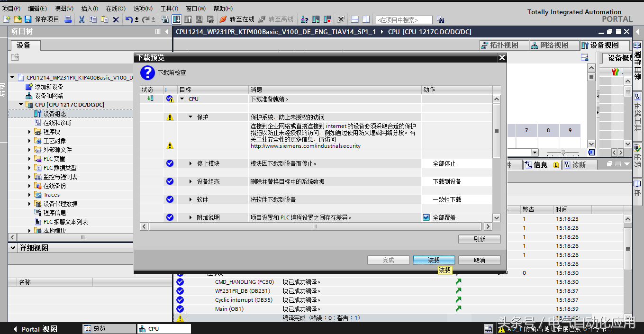
Task: Collapse the 保护 row in dialog
Action: tap(190, 117)
